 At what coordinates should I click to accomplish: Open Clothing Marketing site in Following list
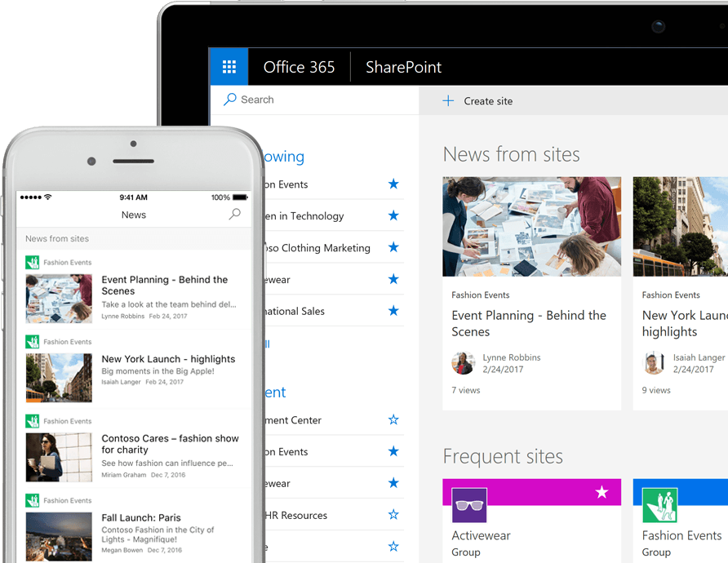317,248
